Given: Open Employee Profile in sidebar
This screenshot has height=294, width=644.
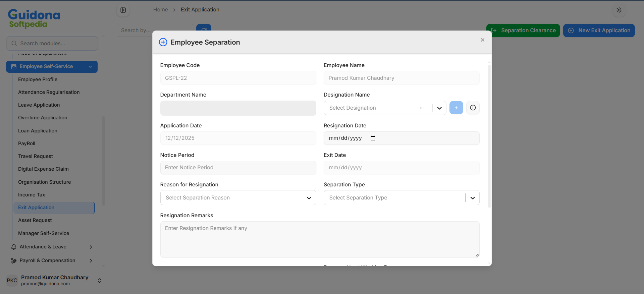Looking at the screenshot, I should (38, 79).
